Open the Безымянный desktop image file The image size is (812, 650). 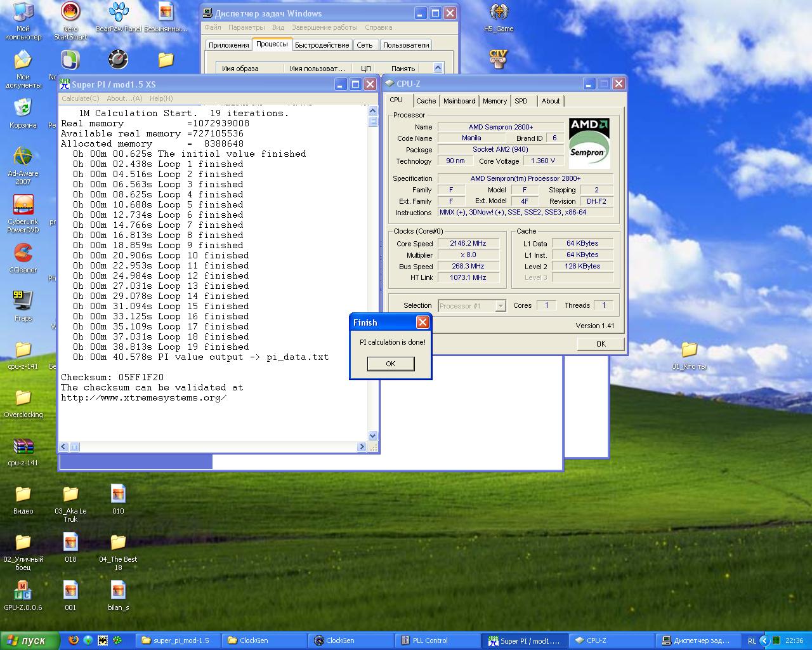(x=166, y=18)
